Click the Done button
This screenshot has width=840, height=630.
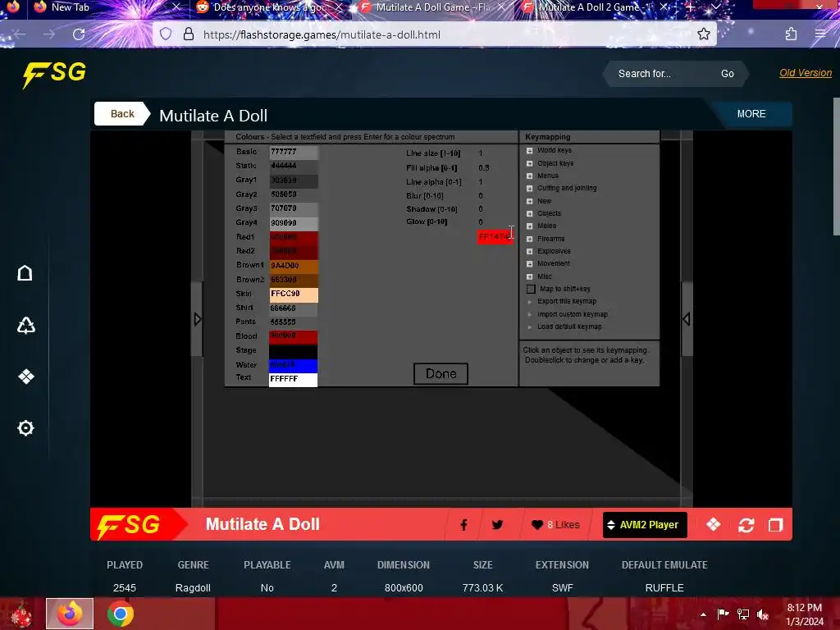point(441,374)
